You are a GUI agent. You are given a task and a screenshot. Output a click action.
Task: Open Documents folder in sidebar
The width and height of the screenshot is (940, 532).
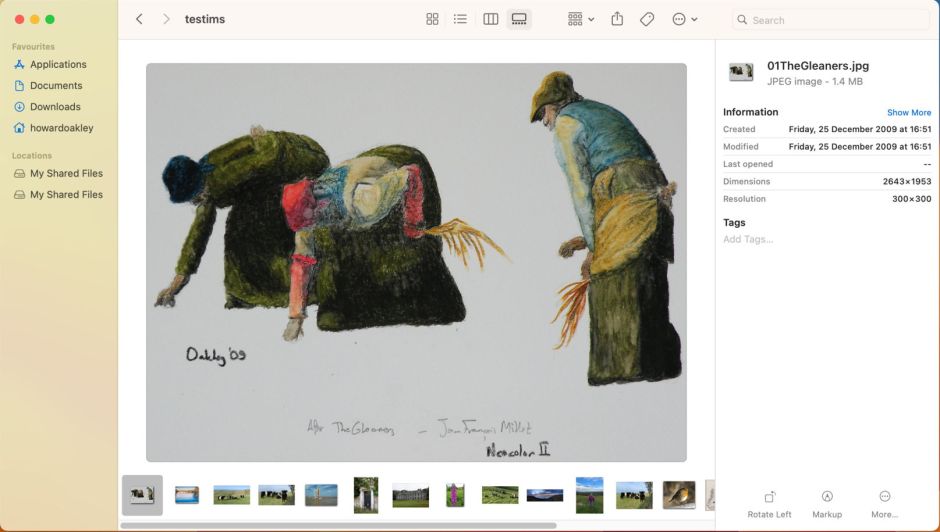(56, 86)
